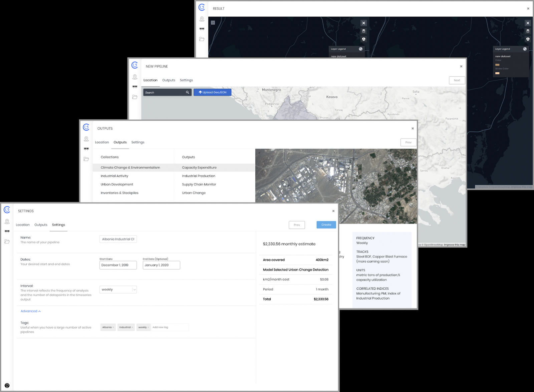This screenshot has height=392, width=534.
Task: Click the logo icon in the Result window sidebar
Action: point(202,7)
